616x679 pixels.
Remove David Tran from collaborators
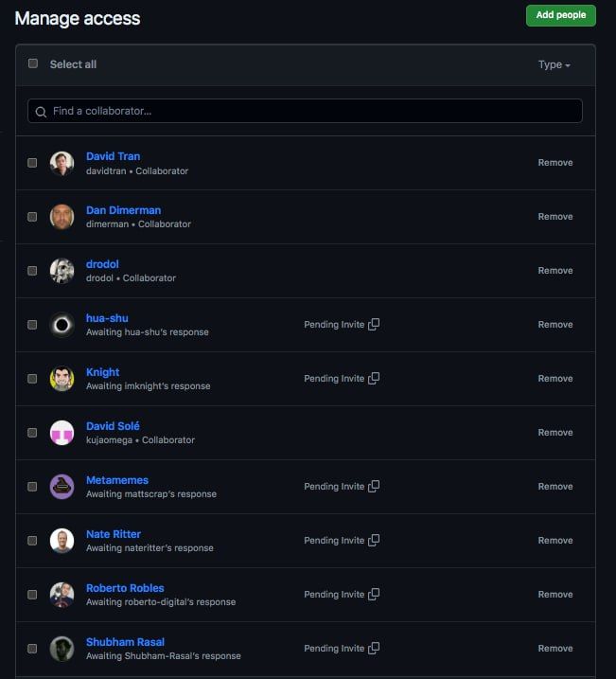pos(555,162)
